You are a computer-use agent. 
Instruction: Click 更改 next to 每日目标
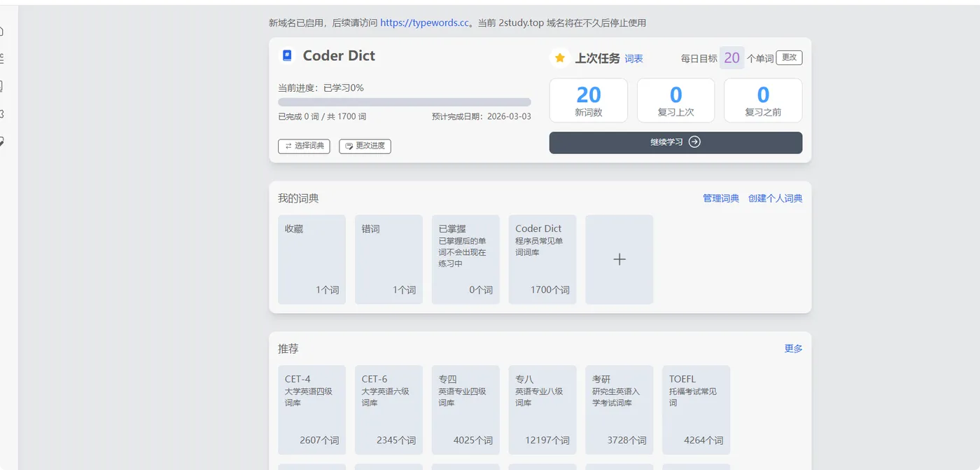click(789, 58)
